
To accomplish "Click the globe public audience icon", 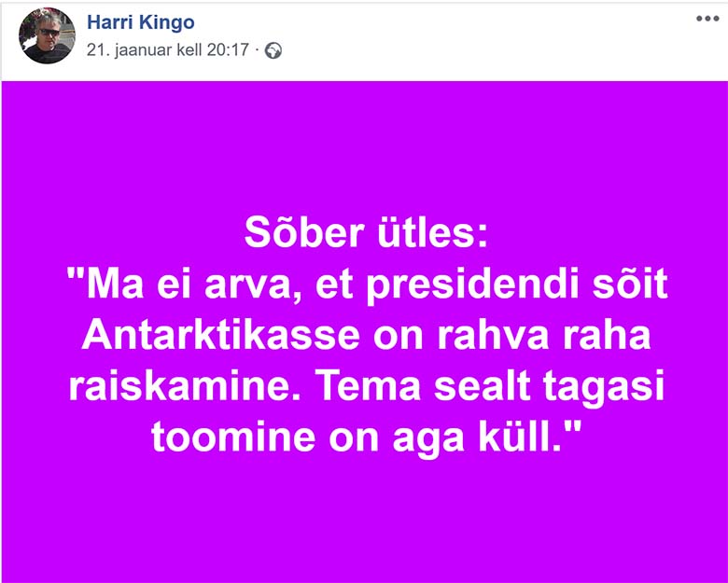I will click(x=273, y=50).
